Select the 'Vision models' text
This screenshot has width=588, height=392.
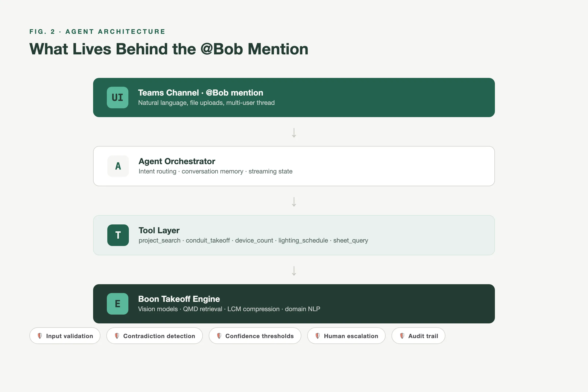158,309
